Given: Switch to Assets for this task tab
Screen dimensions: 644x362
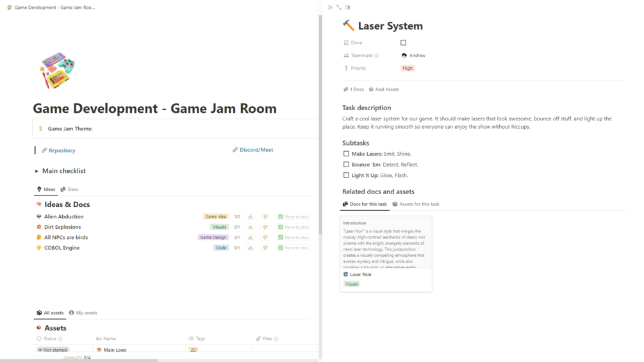Looking at the screenshot, I should (416, 204).
